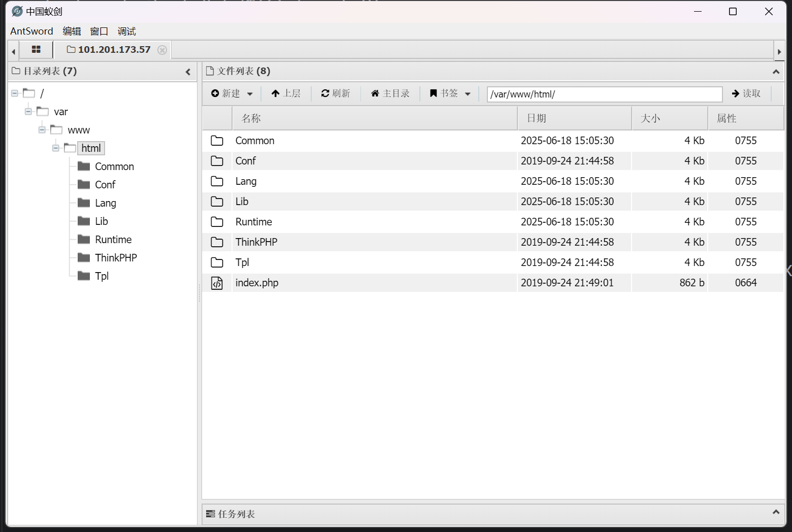Click the Runtime folder icon in file list
Screen dimensions: 792x532
pos(217,222)
